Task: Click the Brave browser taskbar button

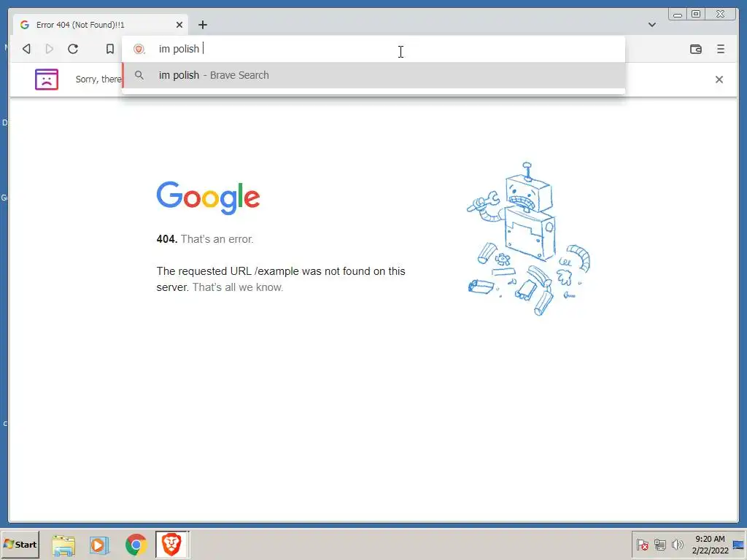Action: tap(172, 544)
